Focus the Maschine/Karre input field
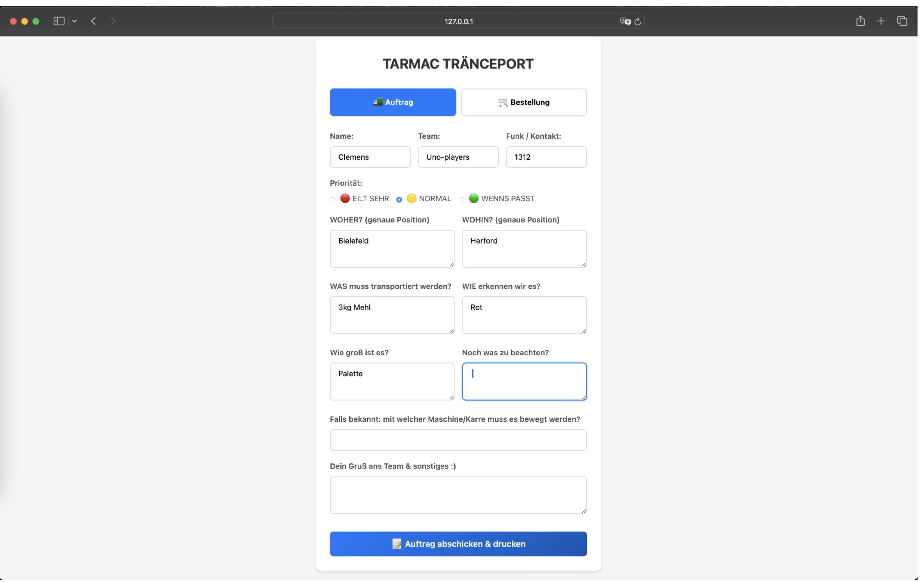Screen dimensions: 924x582 click(458, 440)
